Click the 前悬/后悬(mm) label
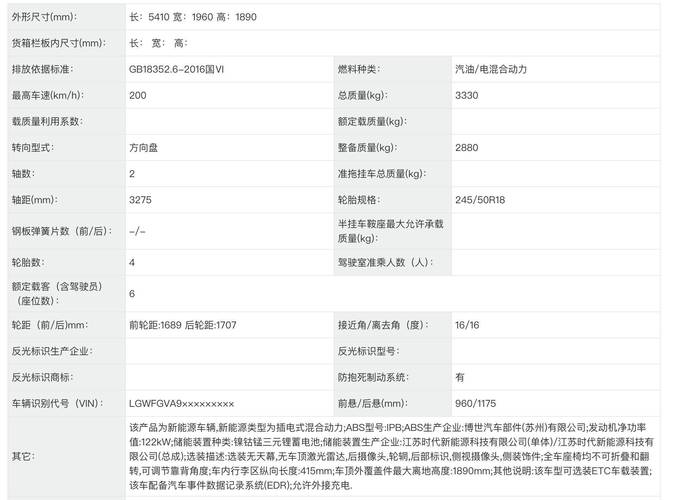Image resolution: width=675 pixels, height=500 pixels. pyautogui.click(x=372, y=404)
